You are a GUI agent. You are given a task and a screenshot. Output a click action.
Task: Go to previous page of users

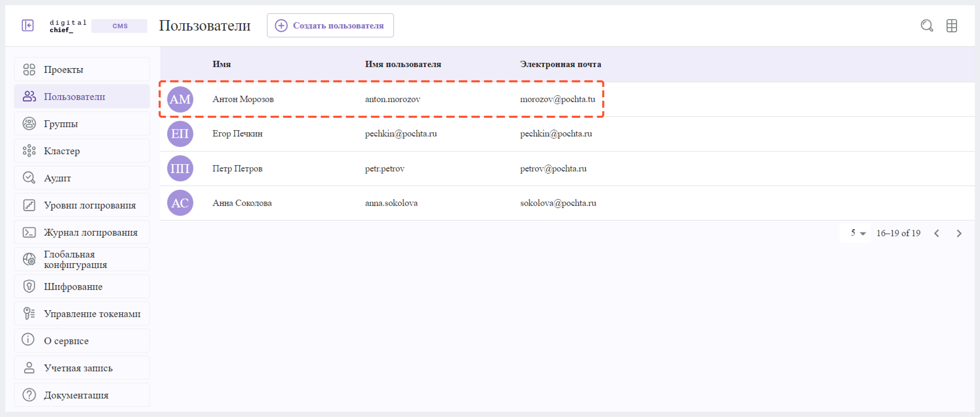[x=936, y=234]
